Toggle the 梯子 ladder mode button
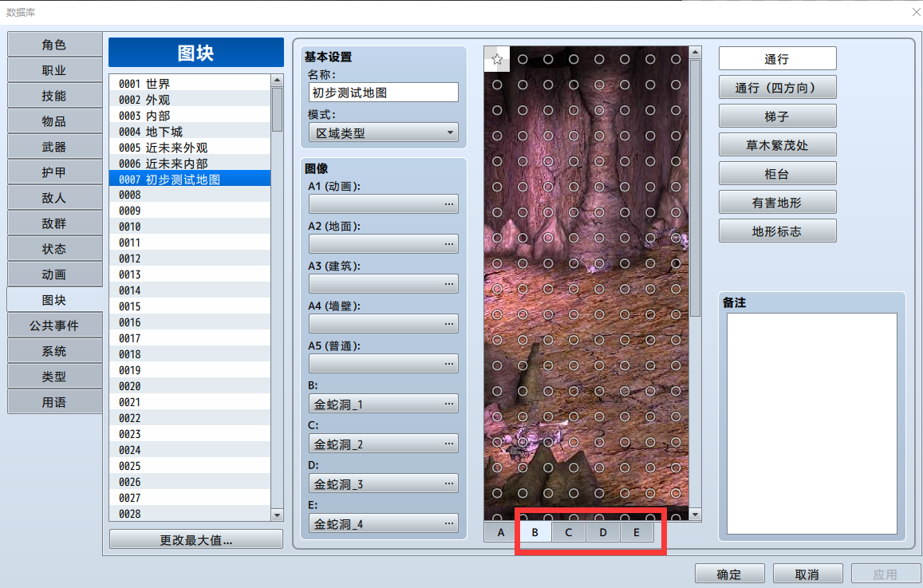Screen dimensions: 923x588 click(777, 116)
